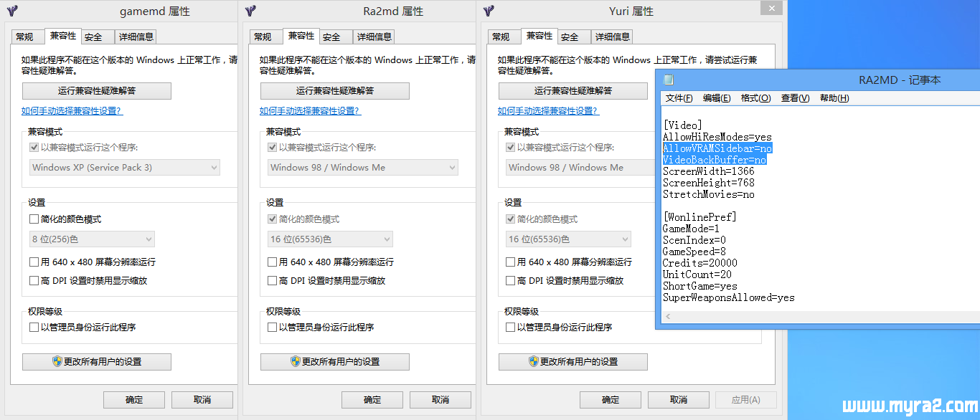Toggle compatibility mode checkbox in gamemd window
The image size is (980, 420).
(34, 148)
